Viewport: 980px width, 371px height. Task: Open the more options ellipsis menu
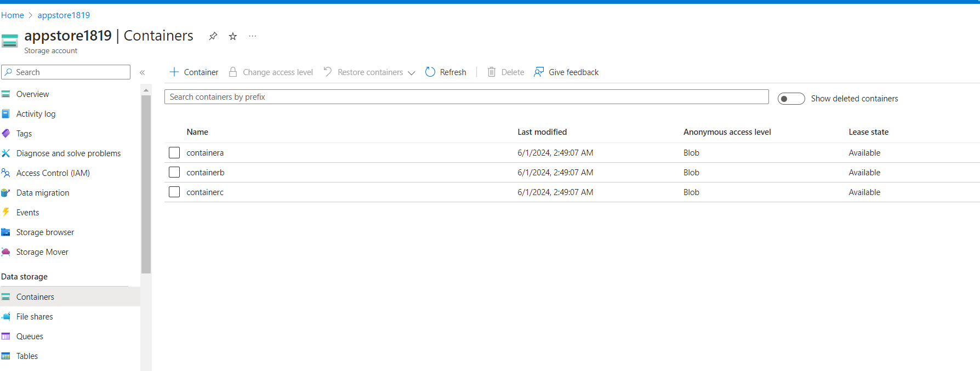pos(252,36)
